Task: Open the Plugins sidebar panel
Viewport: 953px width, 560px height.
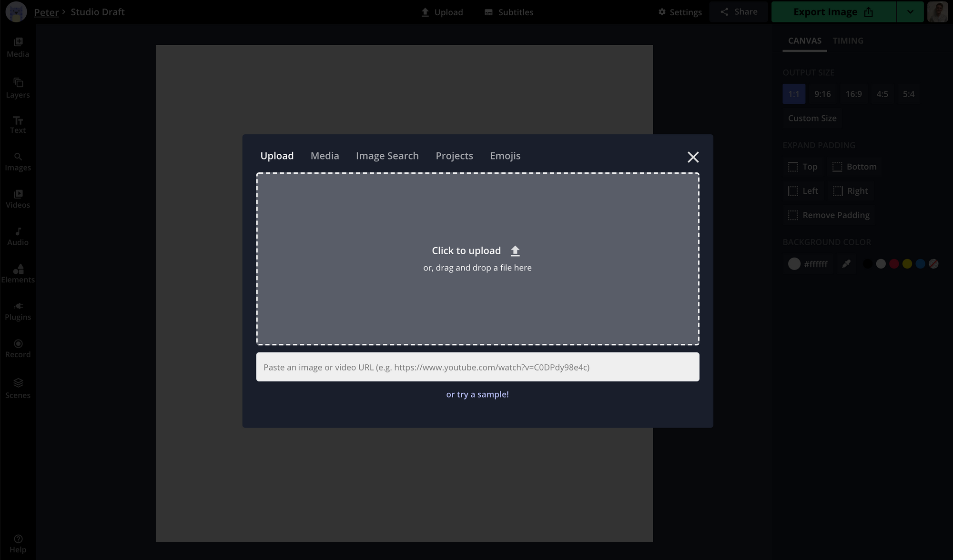Action: tap(18, 311)
